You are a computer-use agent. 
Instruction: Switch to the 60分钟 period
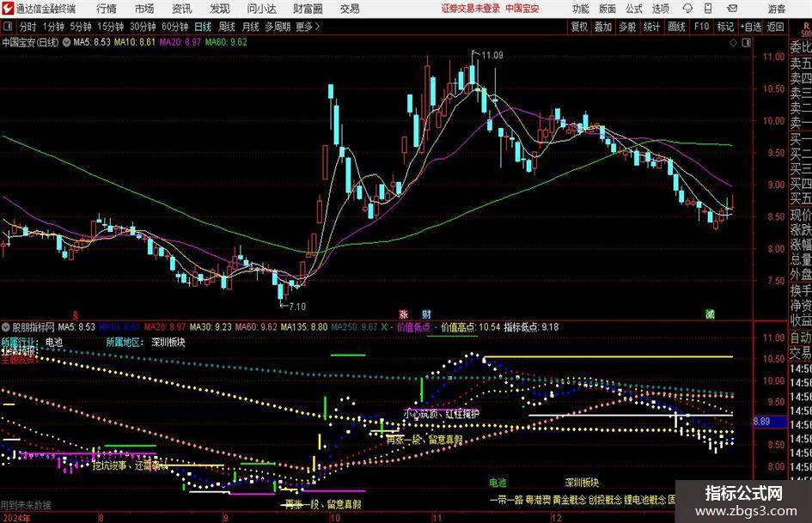pyautogui.click(x=175, y=27)
